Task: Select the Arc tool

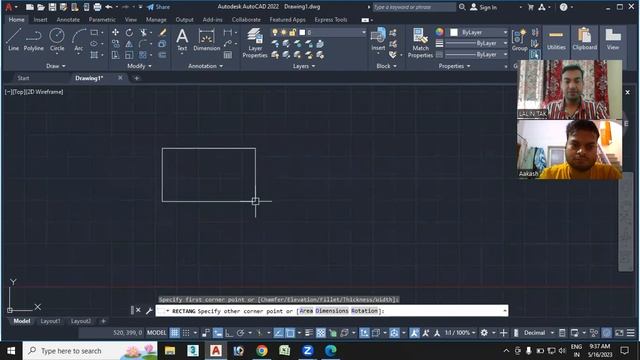Action: pos(78,40)
